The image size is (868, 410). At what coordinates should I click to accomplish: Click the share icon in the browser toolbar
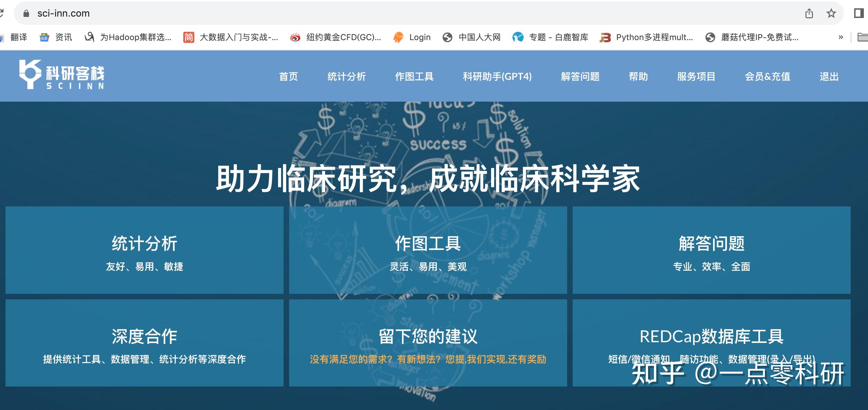click(809, 13)
